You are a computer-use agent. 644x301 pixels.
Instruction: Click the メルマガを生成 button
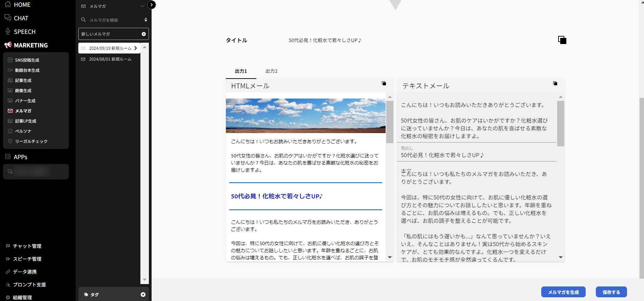(x=563, y=292)
